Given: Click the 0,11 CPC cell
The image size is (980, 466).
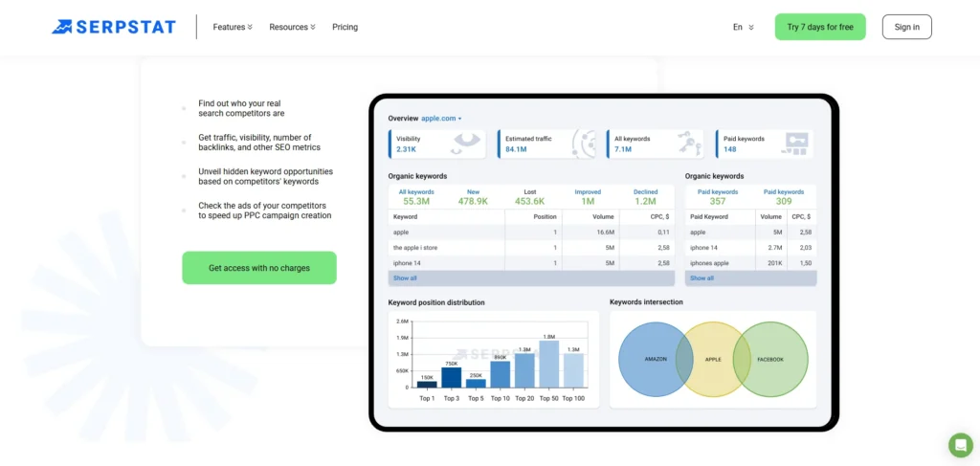Looking at the screenshot, I should 646,233.
